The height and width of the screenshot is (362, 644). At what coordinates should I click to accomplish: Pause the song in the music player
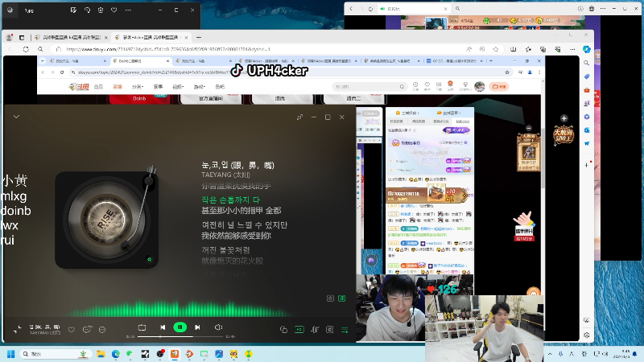(180, 327)
